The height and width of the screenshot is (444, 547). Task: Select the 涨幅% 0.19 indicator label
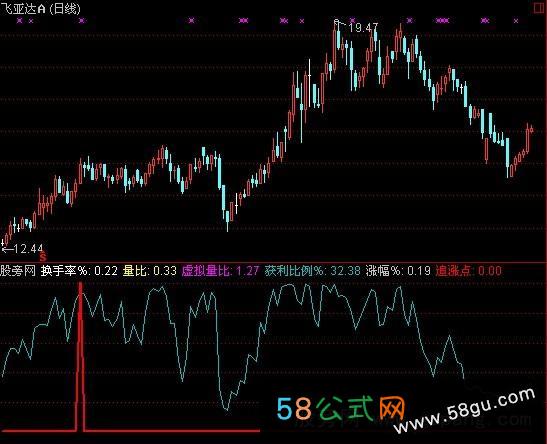[398, 271]
